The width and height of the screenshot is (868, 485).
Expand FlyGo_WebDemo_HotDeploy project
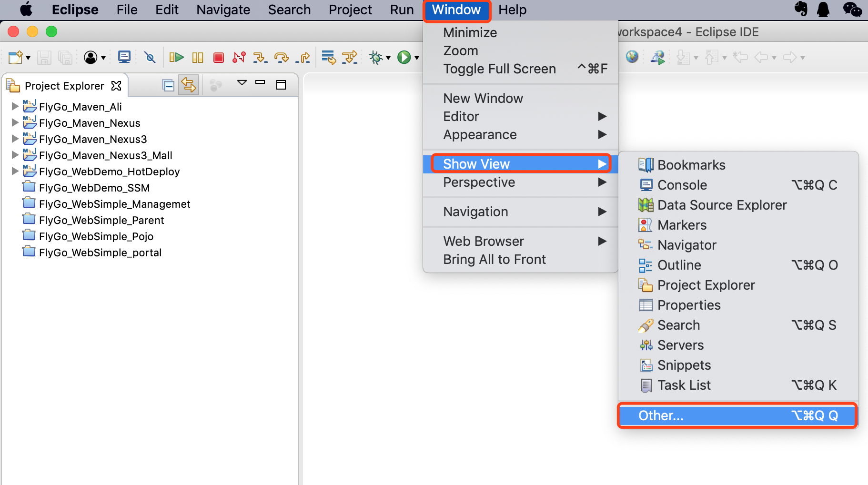(x=15, y=171)
